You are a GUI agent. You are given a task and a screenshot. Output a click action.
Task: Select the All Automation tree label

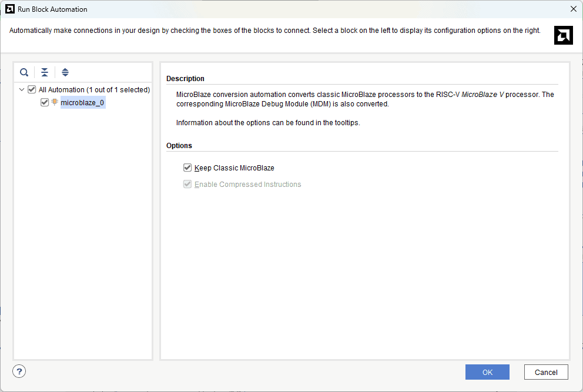(94, 90)
